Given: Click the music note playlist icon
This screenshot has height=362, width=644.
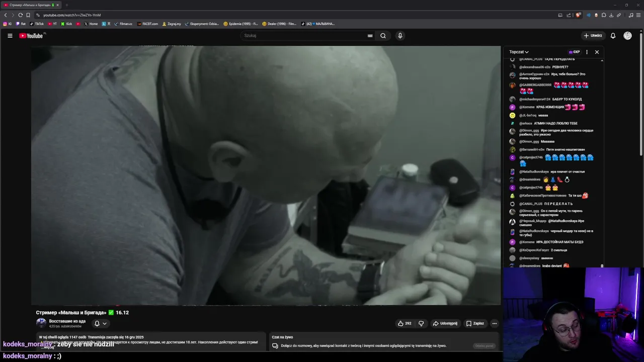Looking at the screenshot, I should pyautogui.click(x=631, y=15).
